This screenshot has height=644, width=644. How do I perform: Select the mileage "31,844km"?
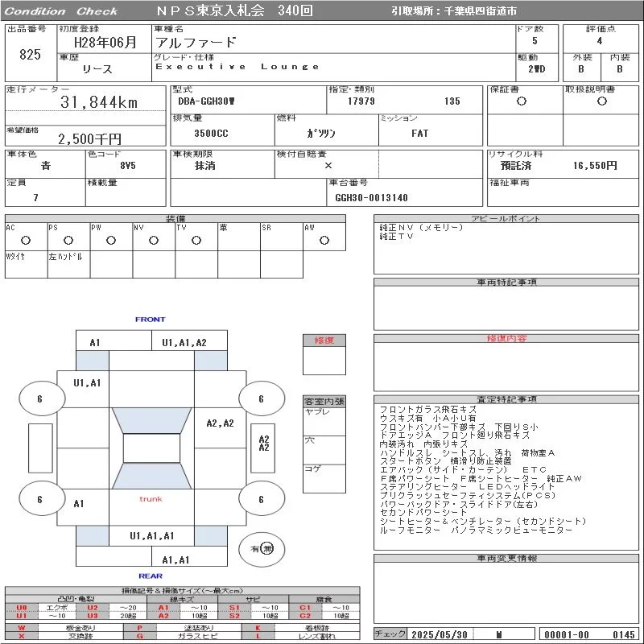(99, 102)
